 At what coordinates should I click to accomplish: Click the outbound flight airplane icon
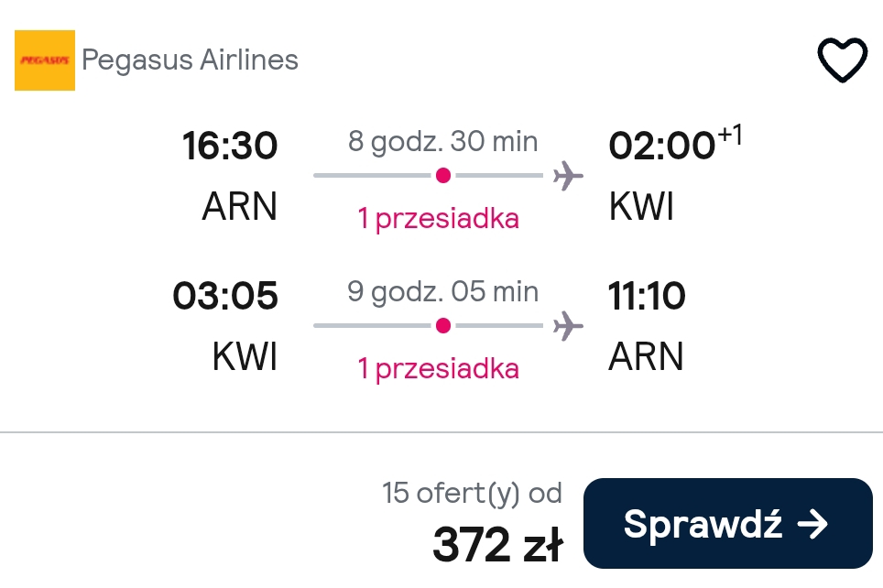coord(568,176)
